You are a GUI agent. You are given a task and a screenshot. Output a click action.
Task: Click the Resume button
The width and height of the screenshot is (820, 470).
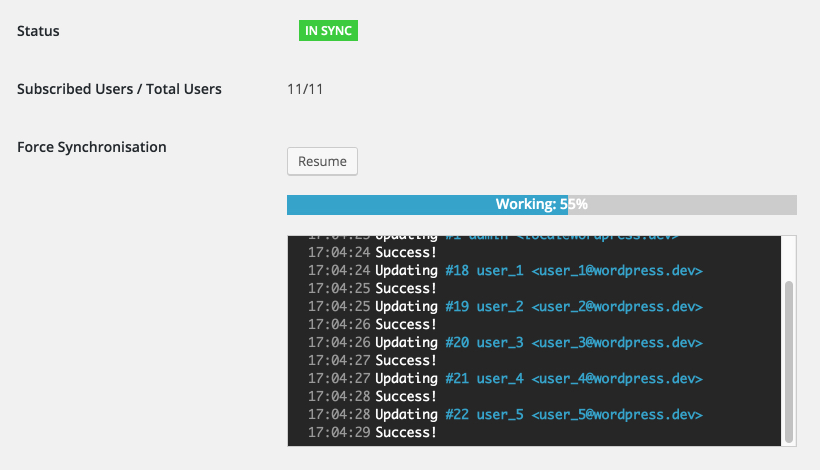pyautogui.click(x=322, y=161)
